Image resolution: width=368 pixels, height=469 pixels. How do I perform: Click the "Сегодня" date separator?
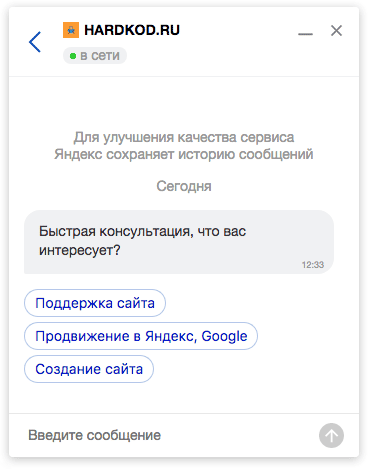pyautogui.click(x=184, y=186)
